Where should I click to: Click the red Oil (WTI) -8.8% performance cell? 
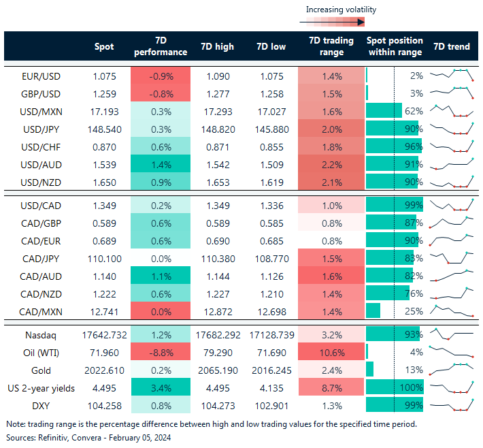click(161, 352)
